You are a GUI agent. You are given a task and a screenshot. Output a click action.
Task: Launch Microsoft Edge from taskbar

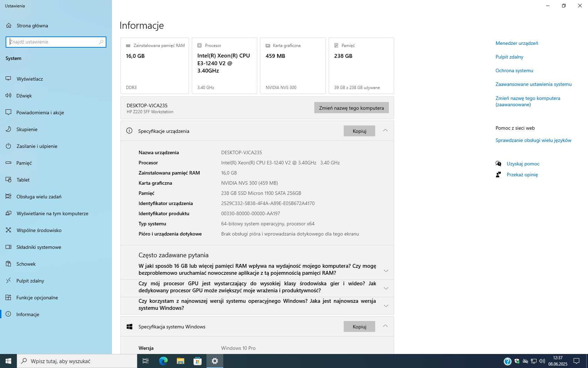163,361
